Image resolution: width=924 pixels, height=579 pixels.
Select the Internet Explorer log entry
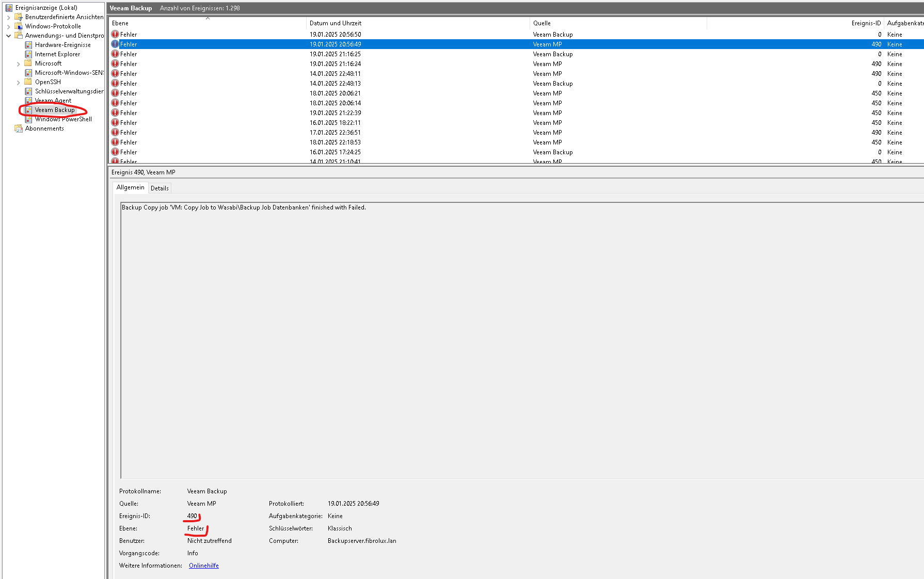point(58,54)
